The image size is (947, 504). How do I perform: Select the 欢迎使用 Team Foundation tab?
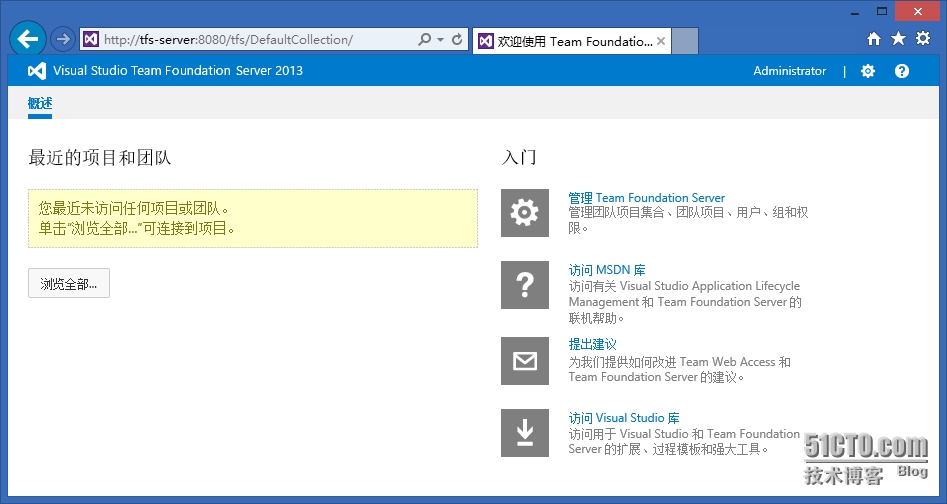pyautogui.click(x=572, y=41)
